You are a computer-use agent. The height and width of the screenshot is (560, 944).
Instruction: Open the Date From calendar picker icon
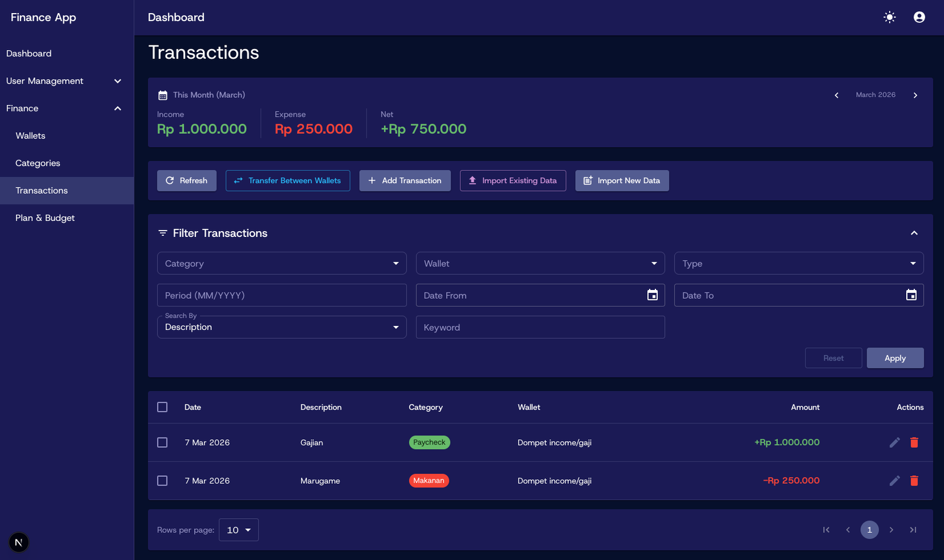tap(652, 295)
